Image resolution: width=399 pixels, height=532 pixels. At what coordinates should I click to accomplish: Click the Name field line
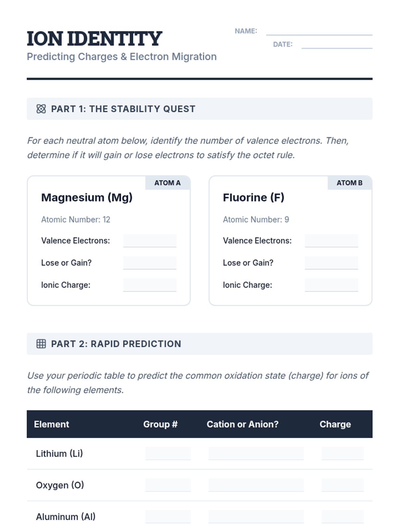click(319, 31)
